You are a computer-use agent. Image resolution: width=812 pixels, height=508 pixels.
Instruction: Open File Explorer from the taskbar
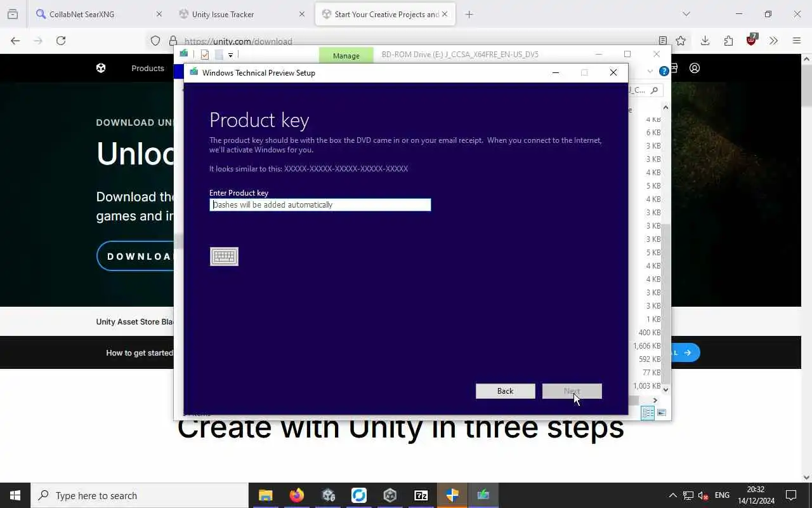[x=265, y=495]
